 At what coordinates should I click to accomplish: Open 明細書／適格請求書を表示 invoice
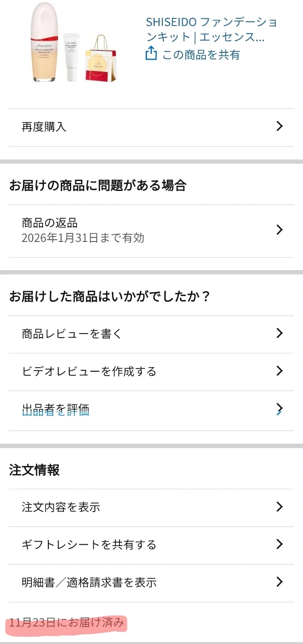[89, 582]
